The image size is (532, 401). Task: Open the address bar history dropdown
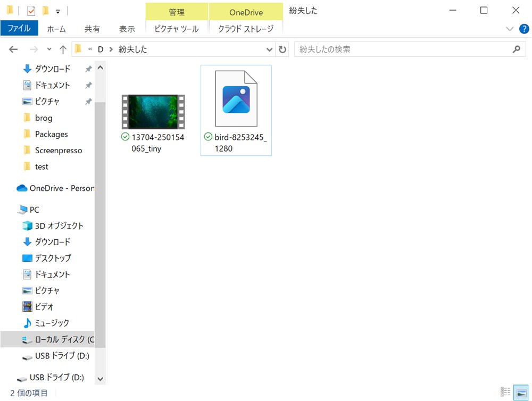click(269, 49)
